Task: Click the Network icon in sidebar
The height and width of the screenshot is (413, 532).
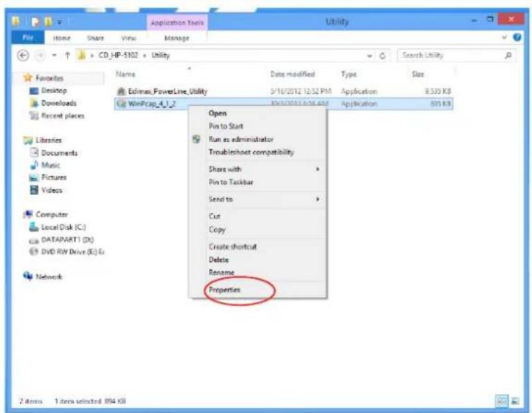Action: click(x=28, y=276)
